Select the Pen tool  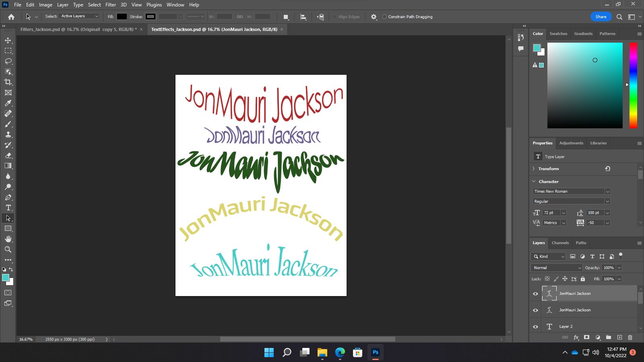8,197
